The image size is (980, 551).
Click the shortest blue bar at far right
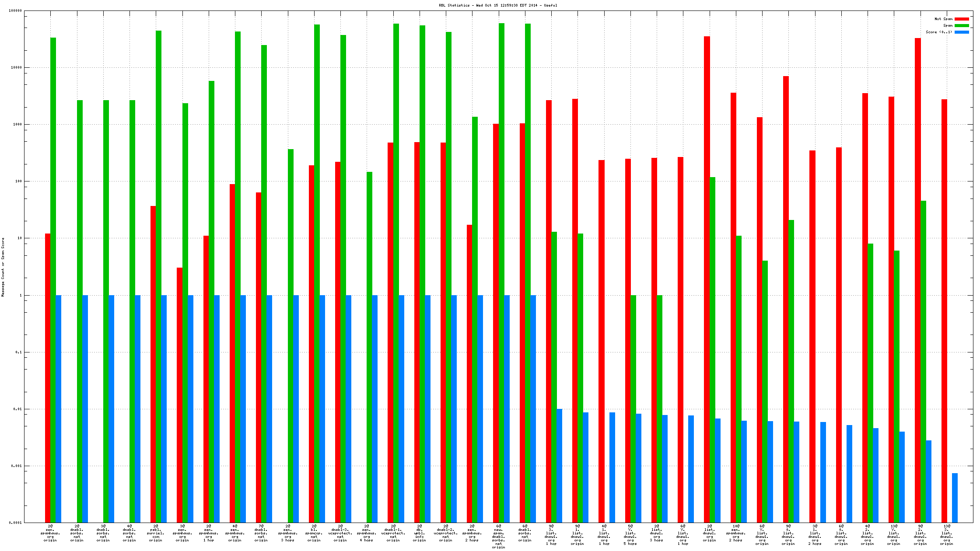click(955, 498)
